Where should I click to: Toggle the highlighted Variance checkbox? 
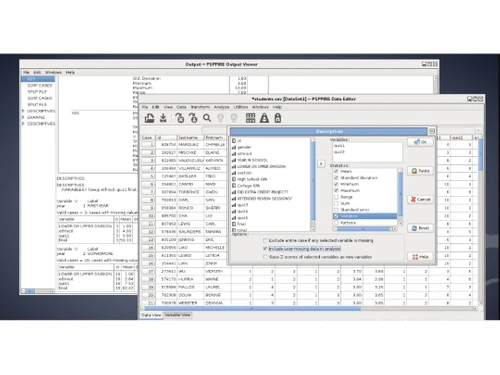336,216
